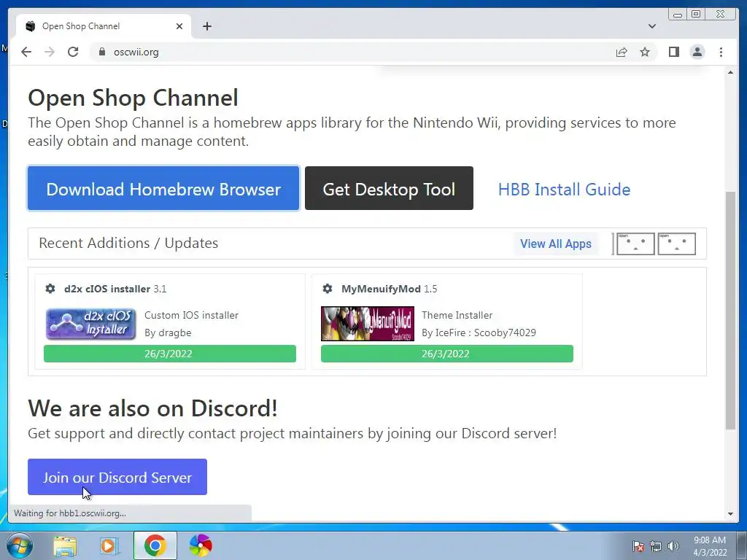
Task: Open the HBB Install Guide link
Action: coord(564,190)
